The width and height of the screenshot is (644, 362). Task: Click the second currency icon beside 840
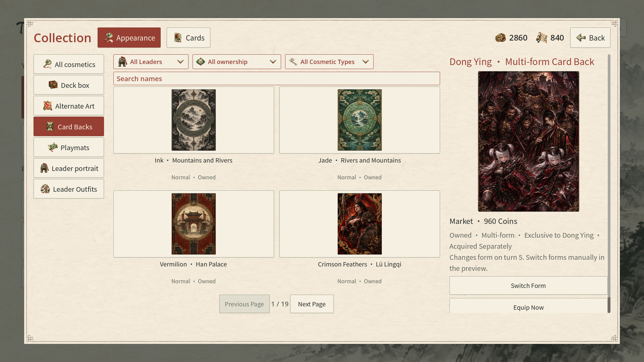tap(541, 38)
